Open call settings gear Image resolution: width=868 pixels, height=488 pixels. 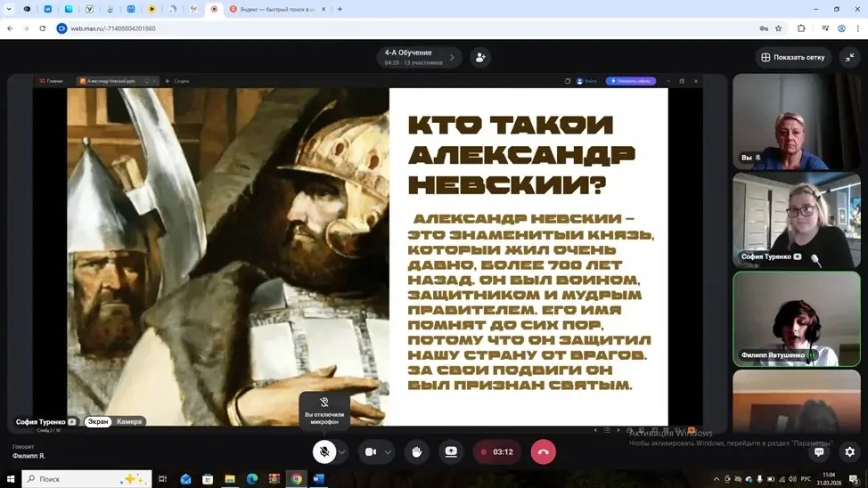pyautogui.click(x=850, y=452)
